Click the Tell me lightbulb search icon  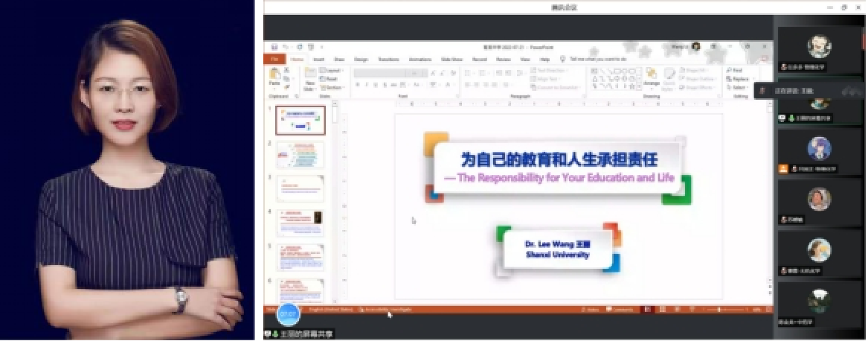point(564,59)
